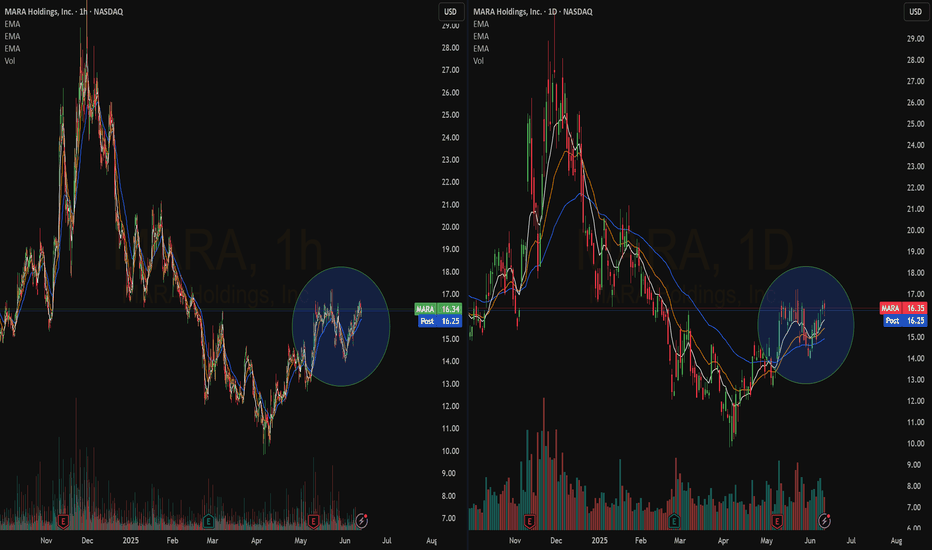
Task: Click the red MARA 16.35 price tag
Action: click(903, 308)
